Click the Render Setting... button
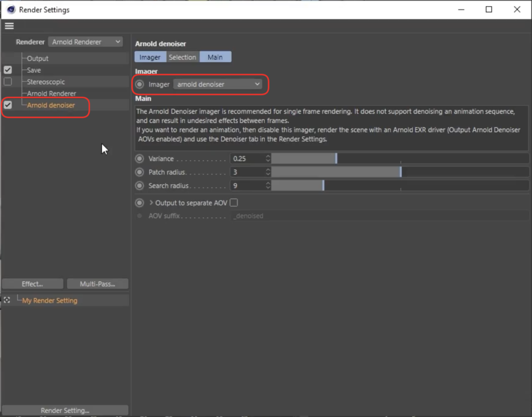The width and height of the screenshot is (532, 417). [65, 410]
